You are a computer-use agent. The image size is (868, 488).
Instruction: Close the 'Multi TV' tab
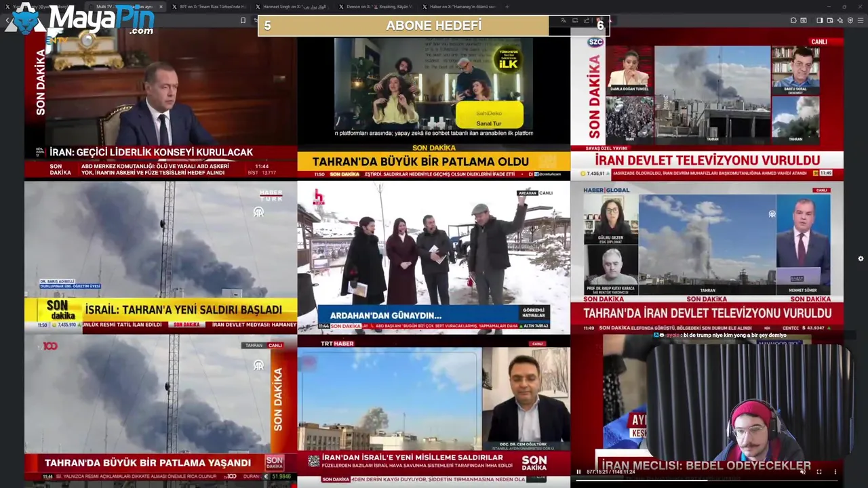click(x=161, y=7)
